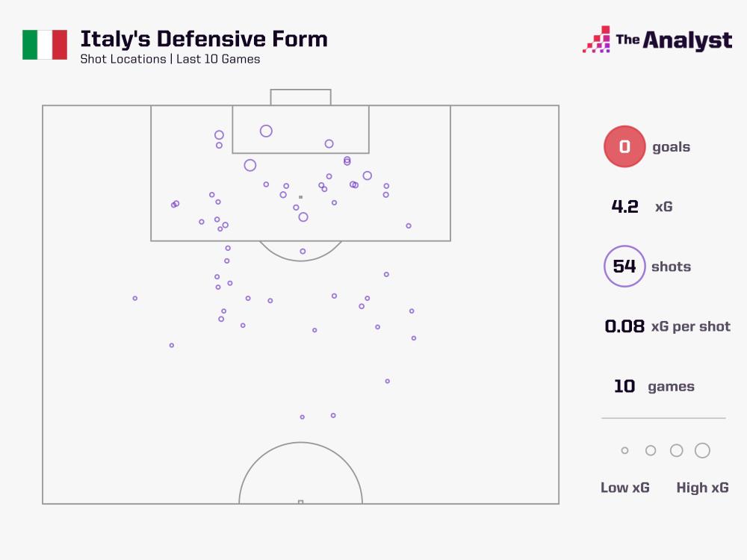Click the smallest Low xG legend circle
747x560 pixels.
pyautogui.click(x=624, y=450)
